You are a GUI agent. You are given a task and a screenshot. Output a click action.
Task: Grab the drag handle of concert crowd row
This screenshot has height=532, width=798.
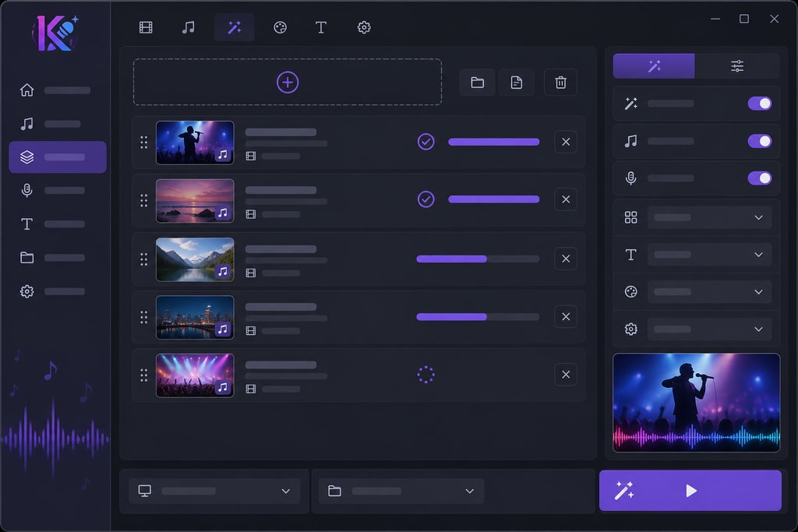point(144,375)
